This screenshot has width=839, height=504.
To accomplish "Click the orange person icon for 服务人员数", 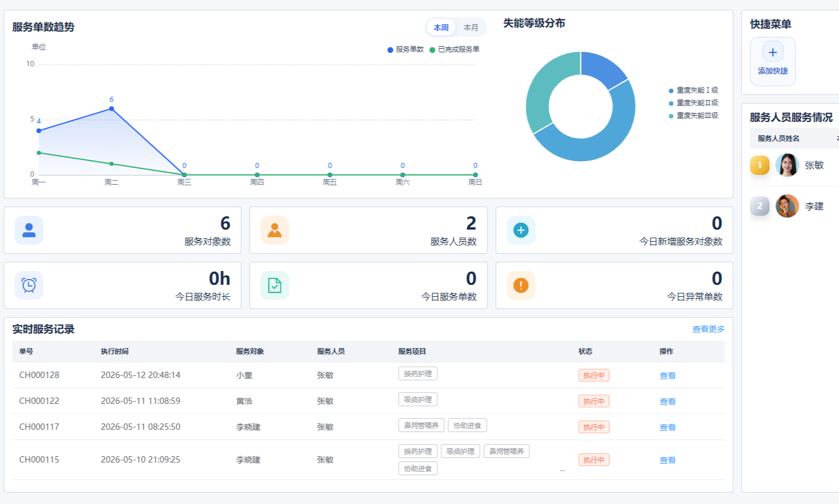I will tap(274, 230).
